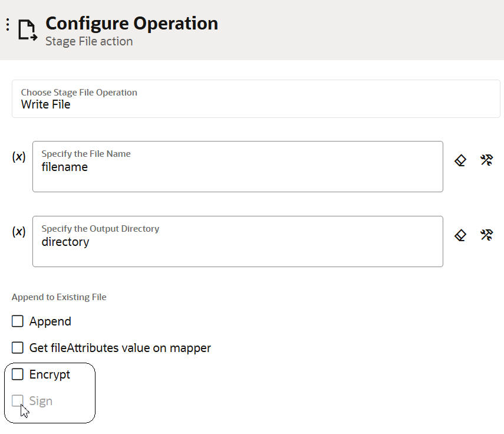Check Get fileAttributes value on mapper
Image resolution: width=504 pixels, height=434 pixels.
18,348
